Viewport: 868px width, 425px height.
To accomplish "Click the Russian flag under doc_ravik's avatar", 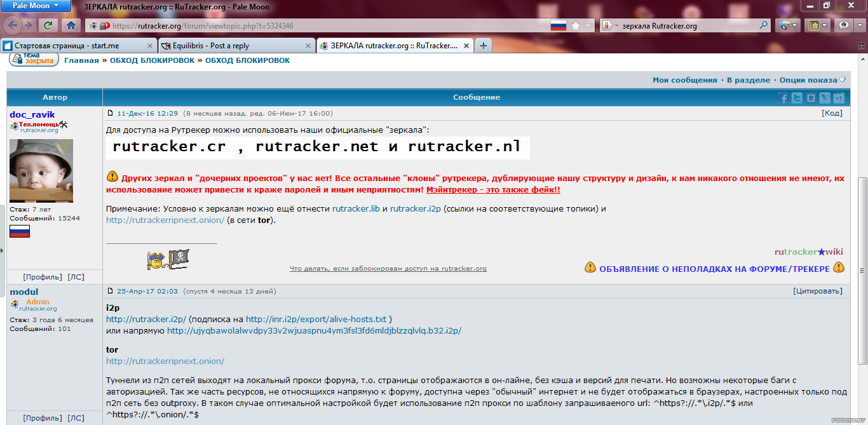I will coord(20,231).
